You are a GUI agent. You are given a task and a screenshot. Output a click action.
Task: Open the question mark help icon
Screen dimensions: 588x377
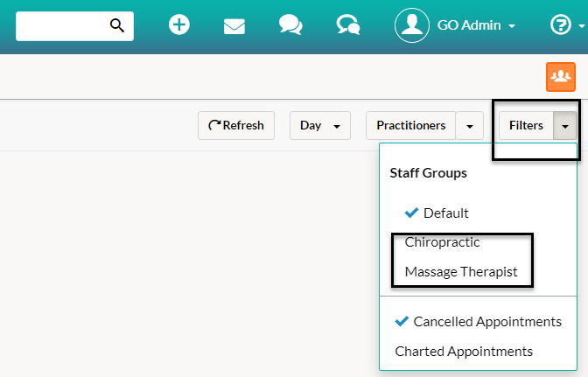pos(560,25)
